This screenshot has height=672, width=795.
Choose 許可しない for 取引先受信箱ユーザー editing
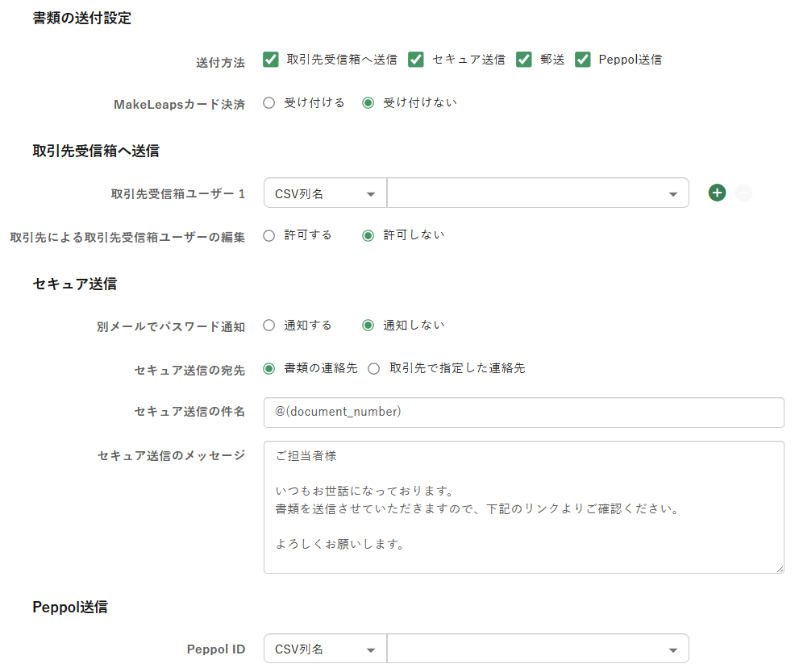point(368,235)
